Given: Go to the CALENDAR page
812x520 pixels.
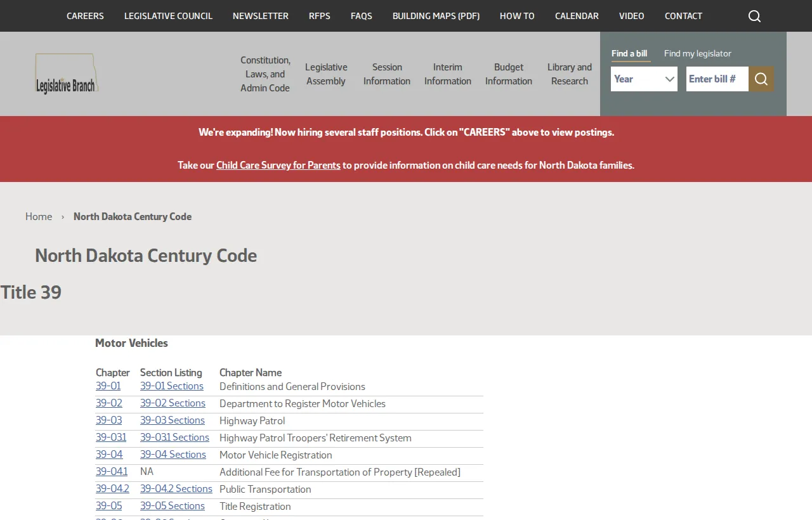Looking at the screenshot, I should (x=576, y=15).
